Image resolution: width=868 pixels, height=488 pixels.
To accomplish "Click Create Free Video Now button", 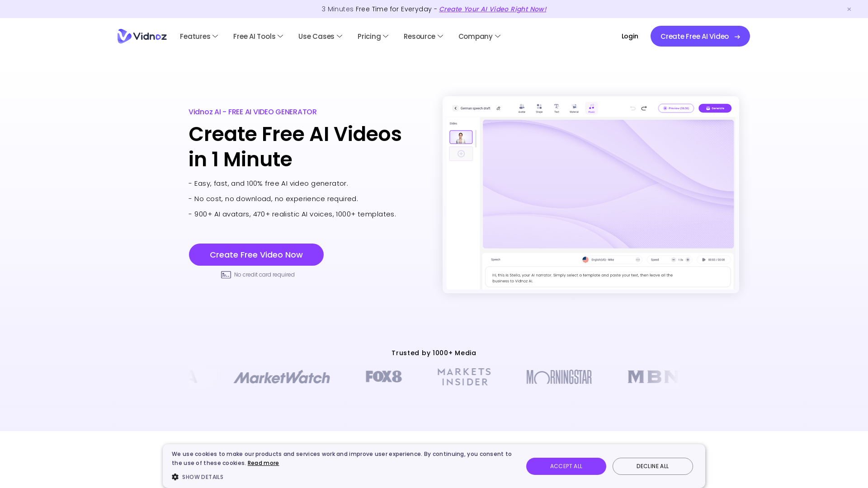I will (x=256, y=254).
